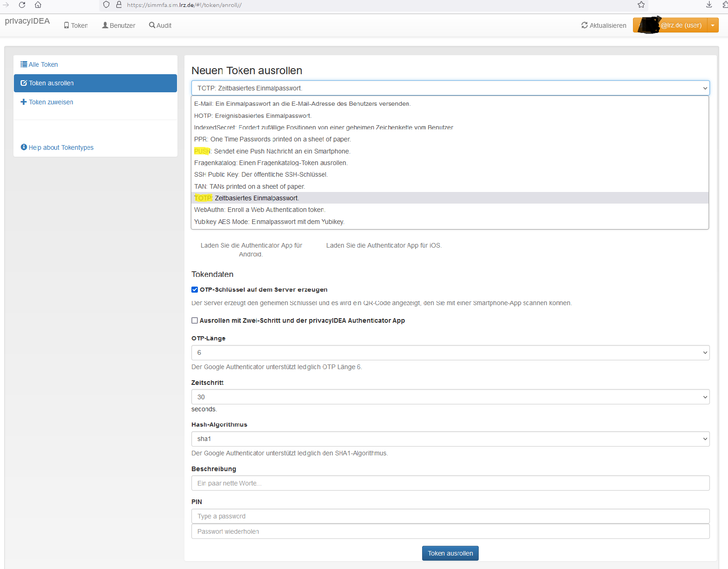728x569 pixels.
Task: Choose WebAuthn token option
Action: pyautogui.click(x=450, y=210)
